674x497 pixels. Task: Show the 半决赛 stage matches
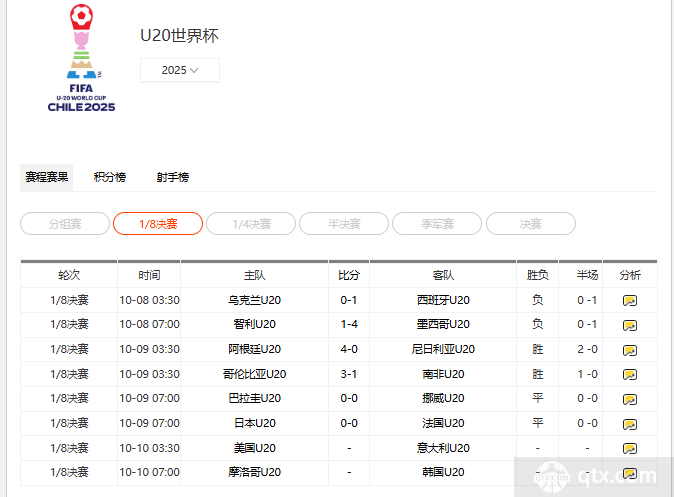pyautogui.click(x=344, y=224)
